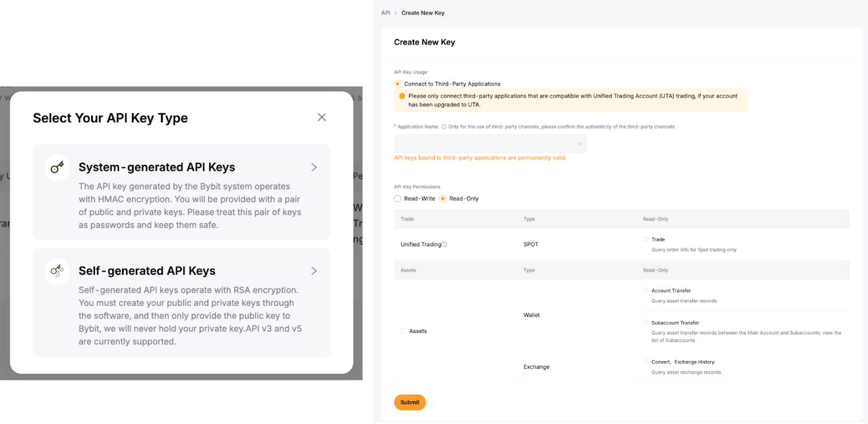
Task: Click the breadcrumb separator arrow after API
Action: click(x=396, y=13)
